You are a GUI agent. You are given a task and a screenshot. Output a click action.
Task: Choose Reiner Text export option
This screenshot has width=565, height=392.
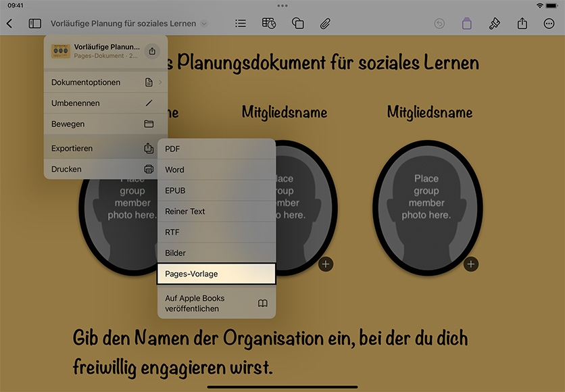(216, 212)
